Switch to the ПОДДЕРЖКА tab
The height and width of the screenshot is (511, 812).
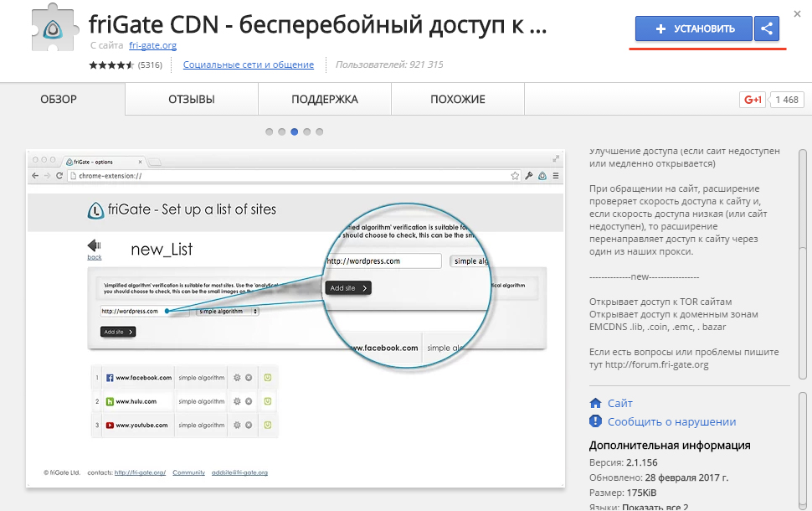pyautogui.click(x=325, y=99)
